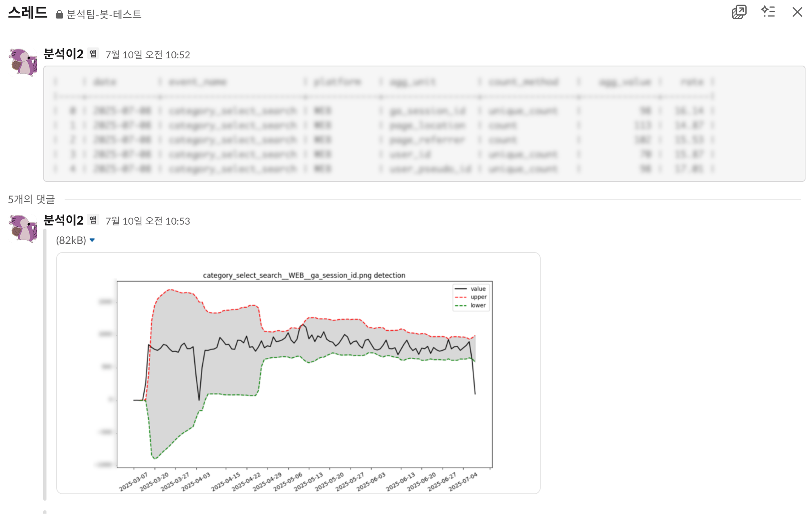
Task: Click 분석이2 avatar on the 10:52 message
Action: click(22, 62)
